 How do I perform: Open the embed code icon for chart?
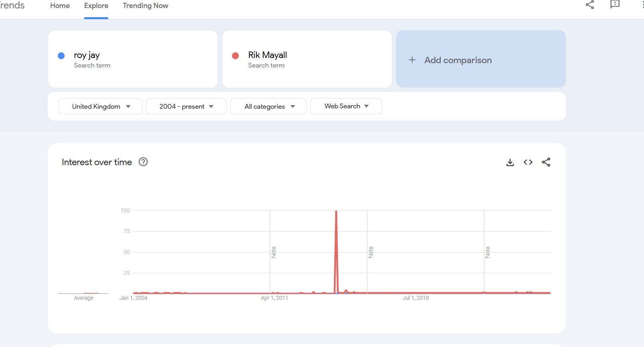click(x=528, y=162)
